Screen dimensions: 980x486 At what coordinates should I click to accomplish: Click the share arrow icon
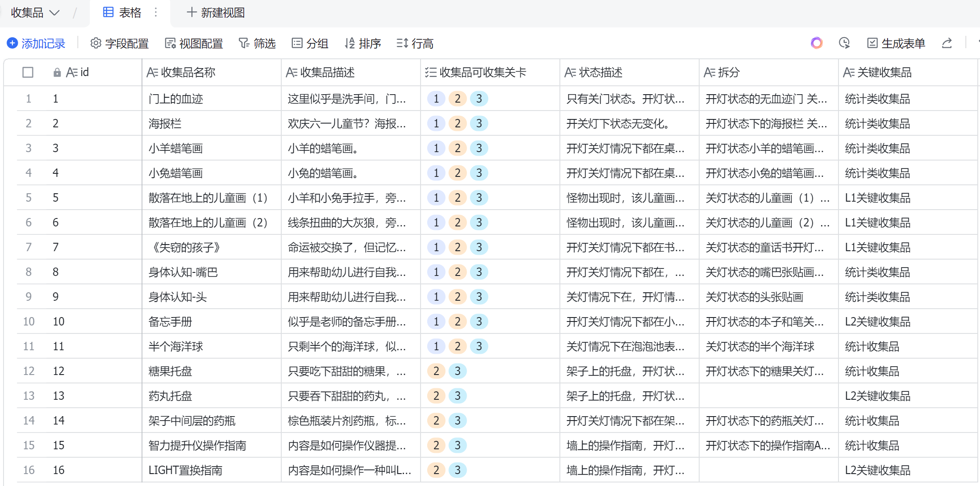[947, 43]
